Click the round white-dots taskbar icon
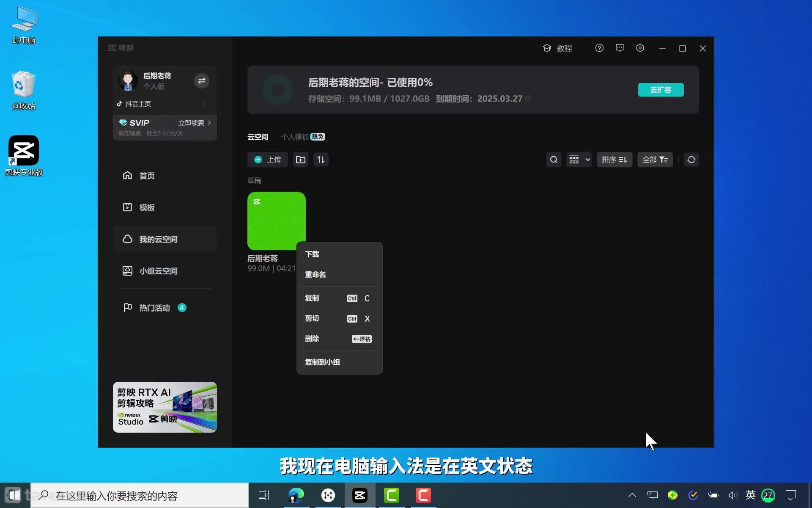Image resolution: width=812 pixels, height=508 pixels. 328,495
